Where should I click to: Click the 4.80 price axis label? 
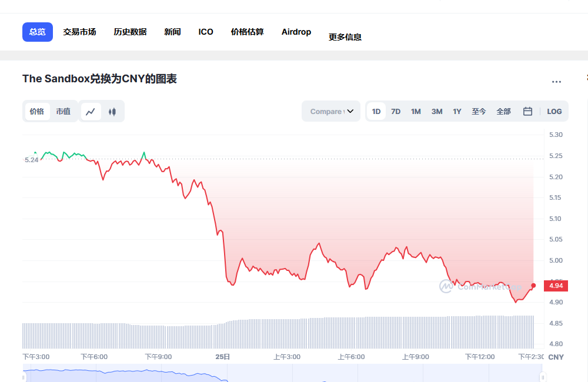click(x=556, y=344)
